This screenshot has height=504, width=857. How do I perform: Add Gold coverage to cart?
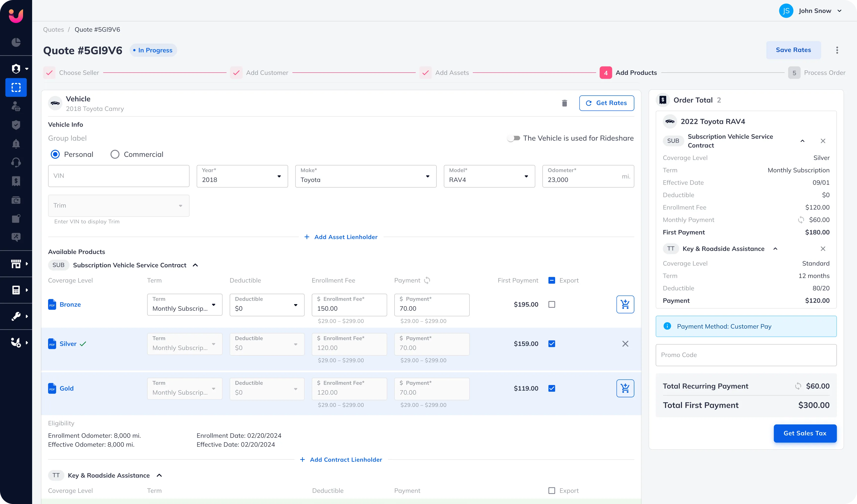coord(625,388)
